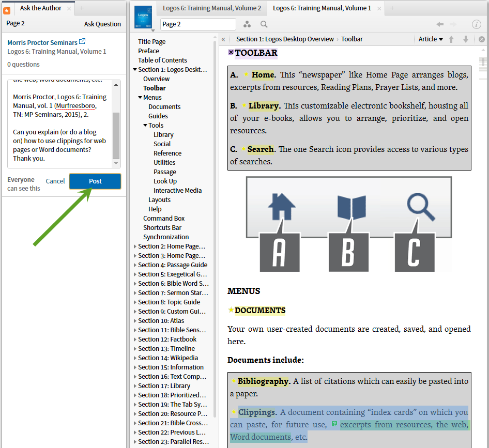Expand Section 17: Library node

pos(135,386)
